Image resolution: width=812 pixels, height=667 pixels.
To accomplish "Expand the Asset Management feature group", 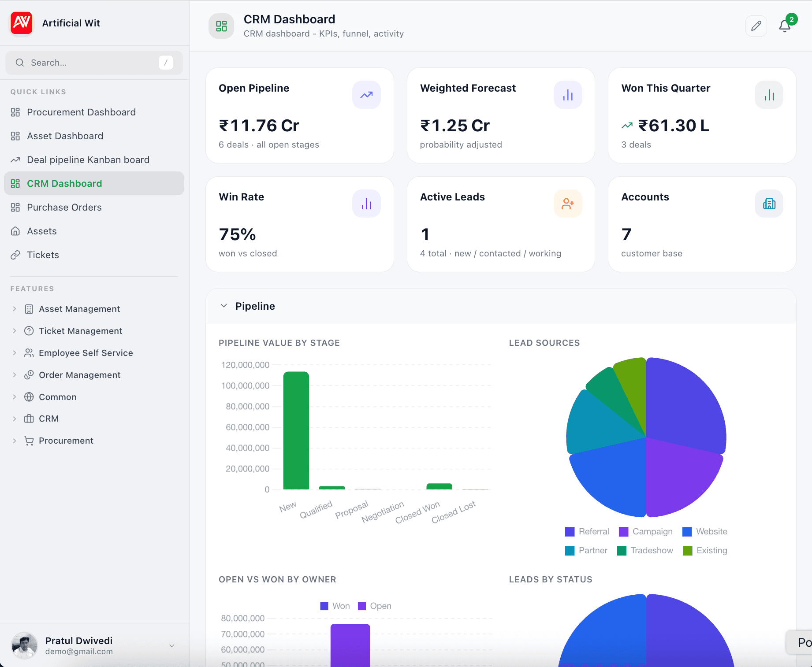I will click(x=15, y=309).
